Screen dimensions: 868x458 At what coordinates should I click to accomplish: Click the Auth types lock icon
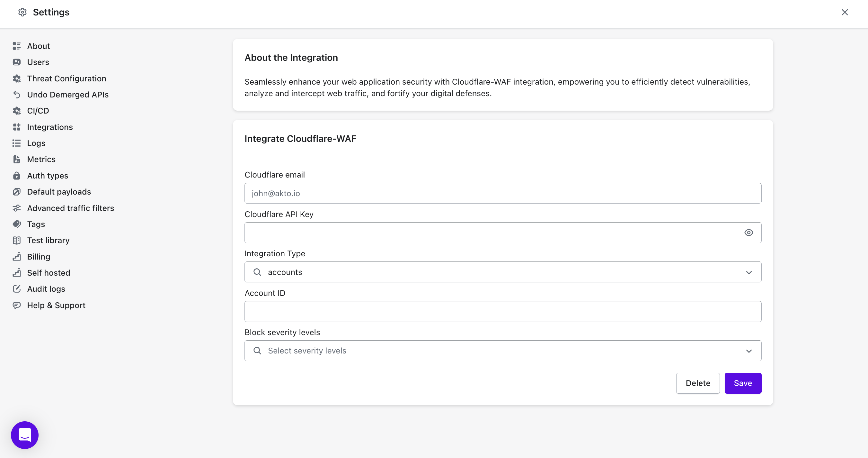[x=17, y=176]
